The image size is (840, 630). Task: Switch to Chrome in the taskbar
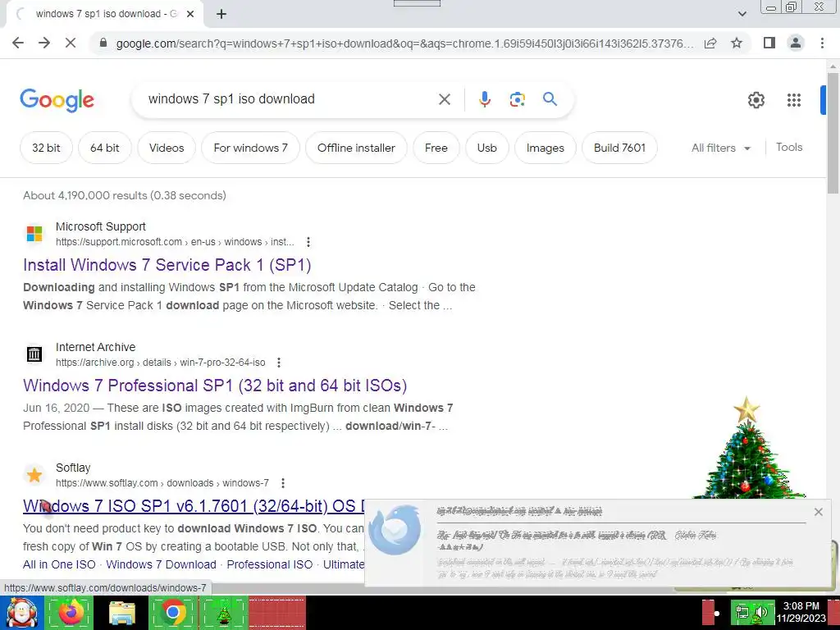click(172, 613)
